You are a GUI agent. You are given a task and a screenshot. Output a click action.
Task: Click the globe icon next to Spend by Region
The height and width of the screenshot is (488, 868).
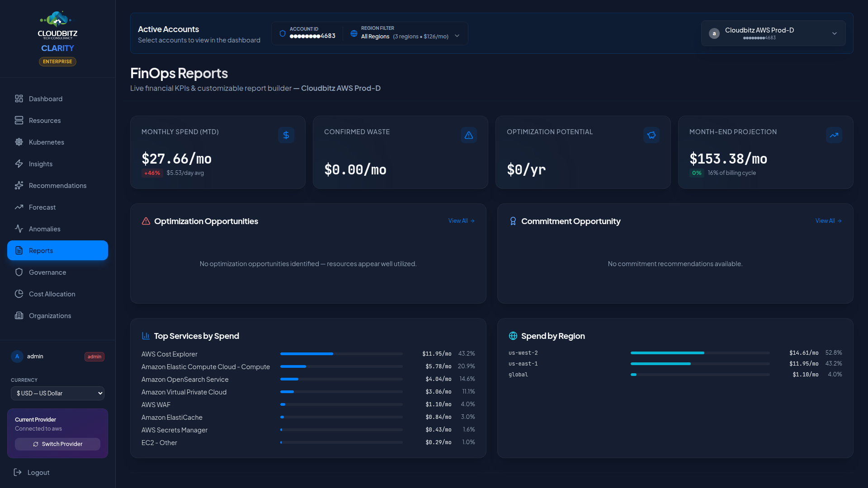[x=513, y=336]
